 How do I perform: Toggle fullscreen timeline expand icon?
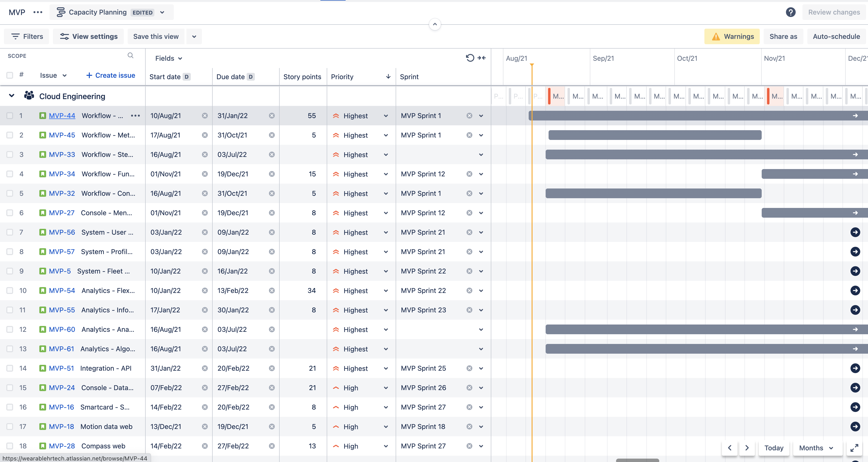click(854, 448)
